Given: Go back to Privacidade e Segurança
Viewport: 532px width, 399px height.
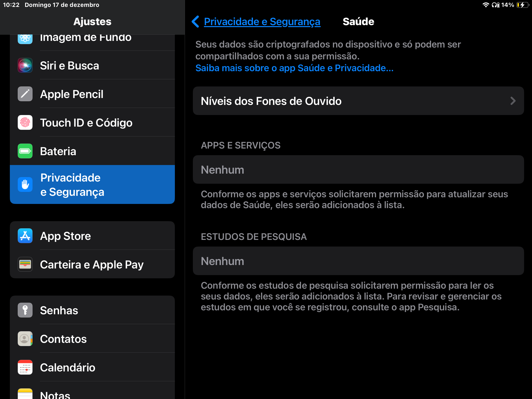Looking at the screenshot, I should click(x=262, y=22).
